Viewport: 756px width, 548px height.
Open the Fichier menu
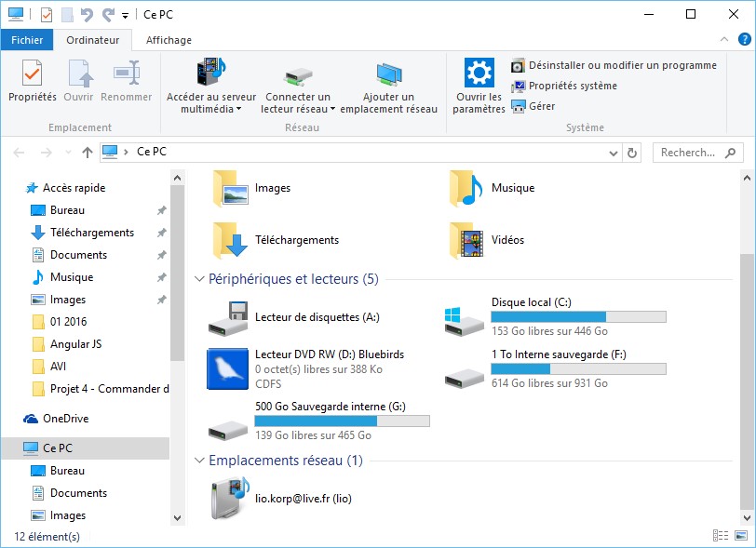[27, 40]
